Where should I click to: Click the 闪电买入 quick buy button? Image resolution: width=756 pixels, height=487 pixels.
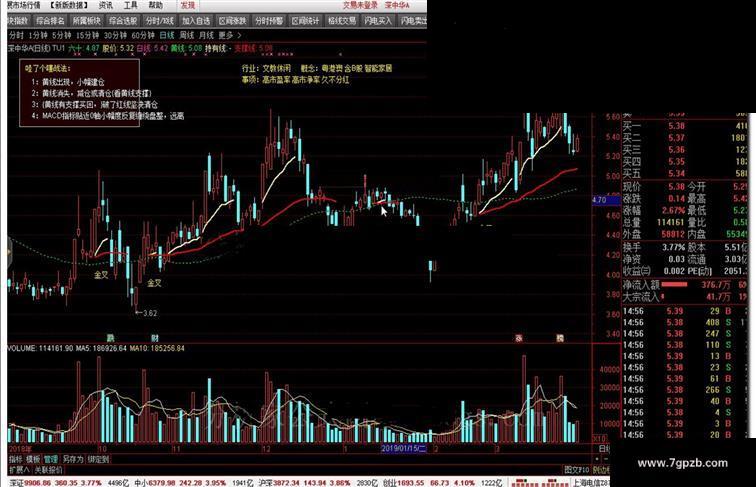378,21
